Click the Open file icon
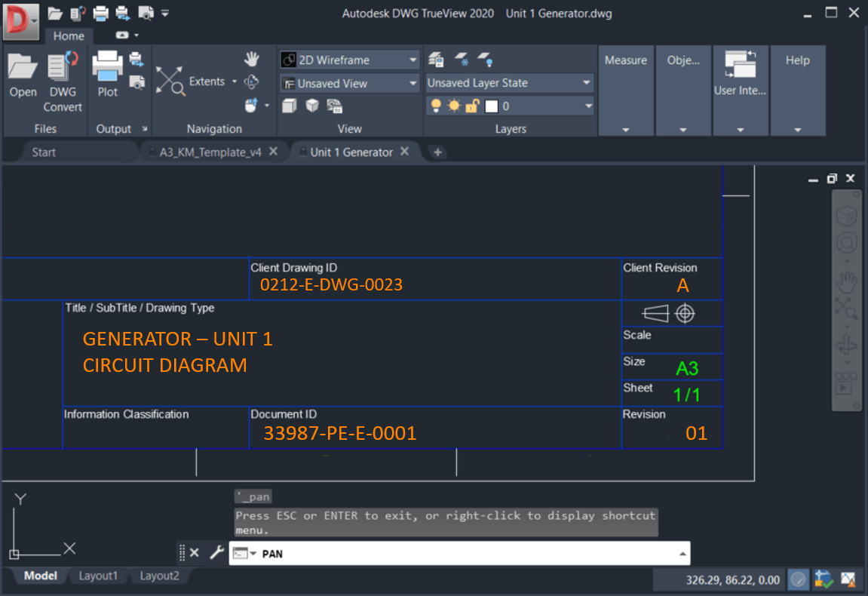Screen dimensions: 868x596 coord(23,68)
